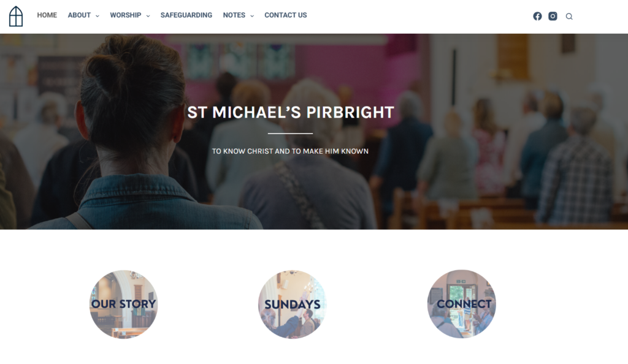This screenshot has height=364, width=628.
Task: Open the Sundays circular image
Action: tap(293, 304)
